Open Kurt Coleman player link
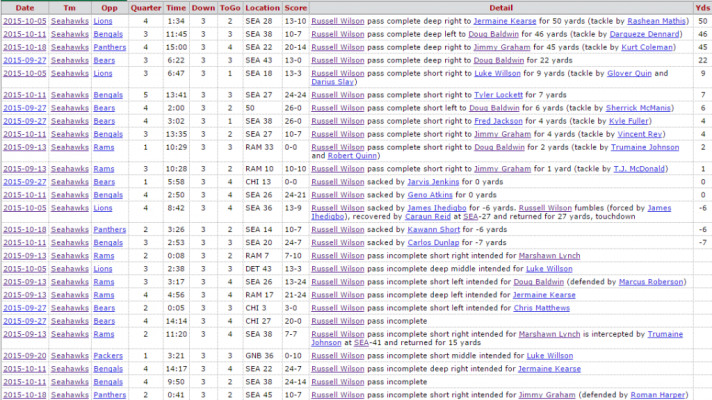Image resolution: width=712 pixels, height=400 pixels. tap(647, 47)
